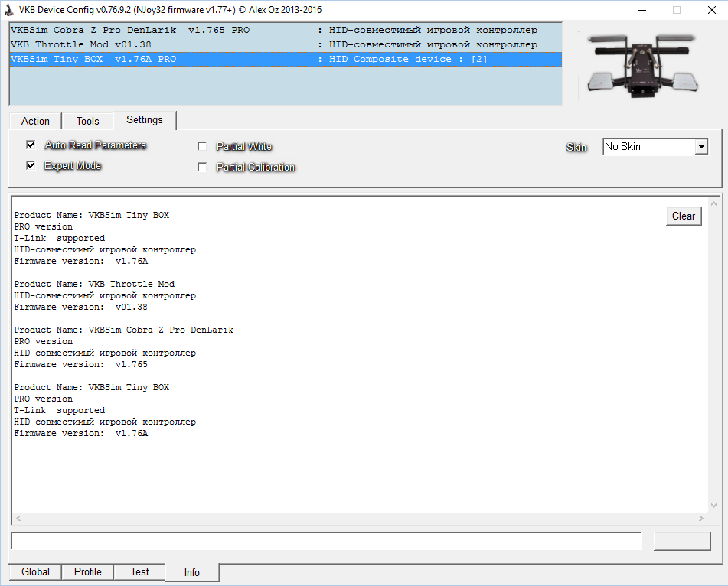Click the horizontal scrollbar right arrow
This screenshot has width=728, height=586.
701,518
